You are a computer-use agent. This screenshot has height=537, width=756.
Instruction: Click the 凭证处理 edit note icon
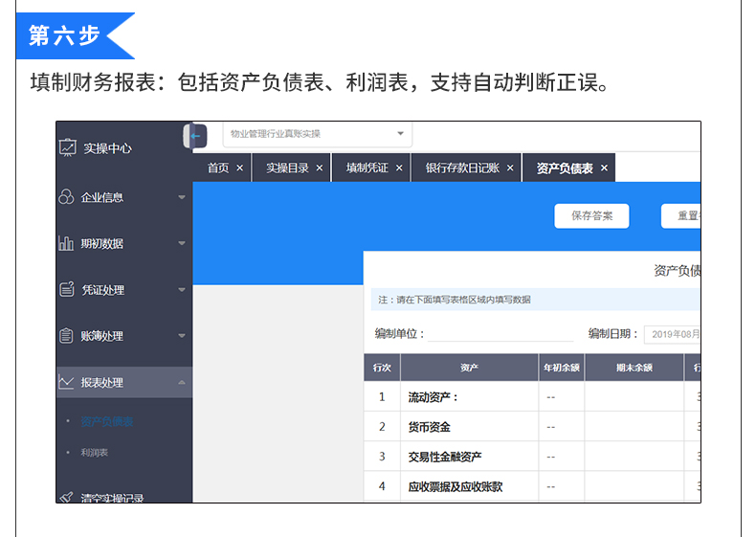pos(67,289)
